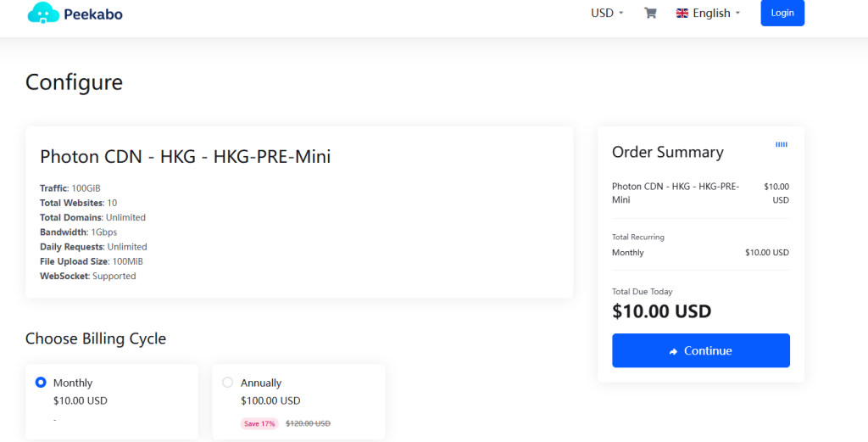Open the shopping cart
This screenshot has height=442, width=868.
click(x=650, y=13)
